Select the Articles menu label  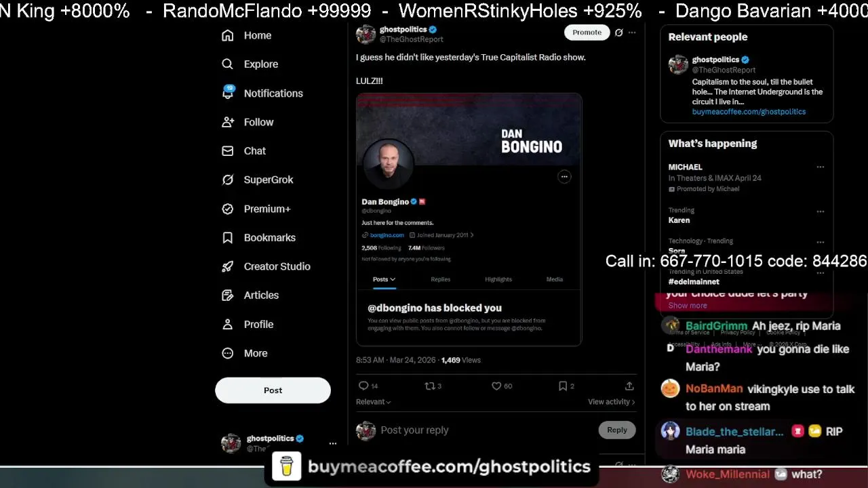261,295
